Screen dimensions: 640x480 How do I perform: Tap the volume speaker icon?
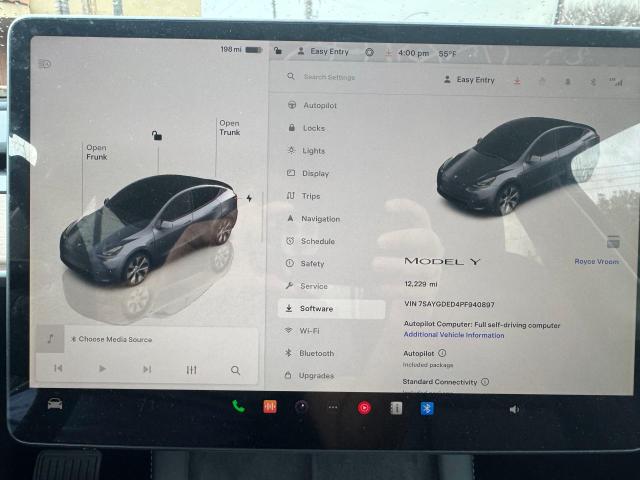(x=514, y=409)
